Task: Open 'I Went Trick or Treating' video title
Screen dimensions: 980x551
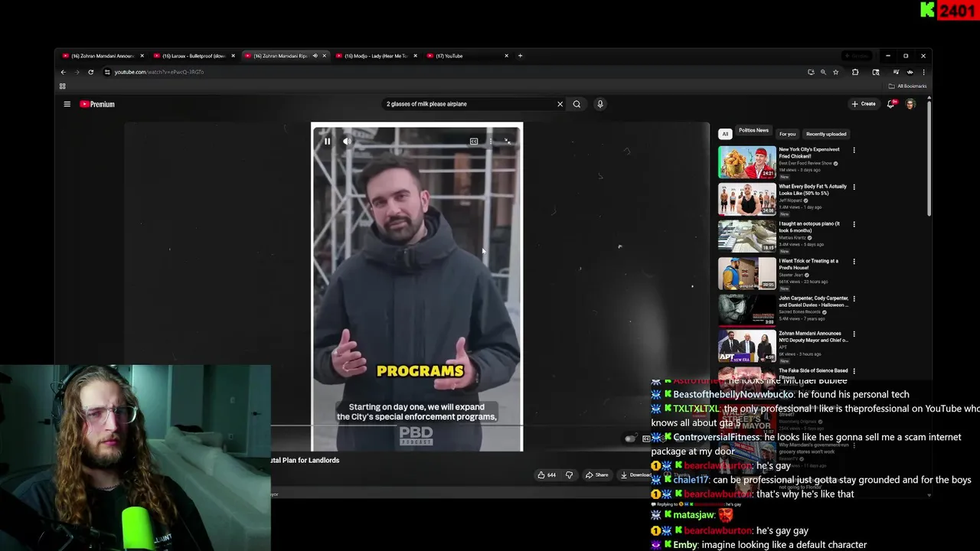Action: pyautogui.click(x=808, y=264)
